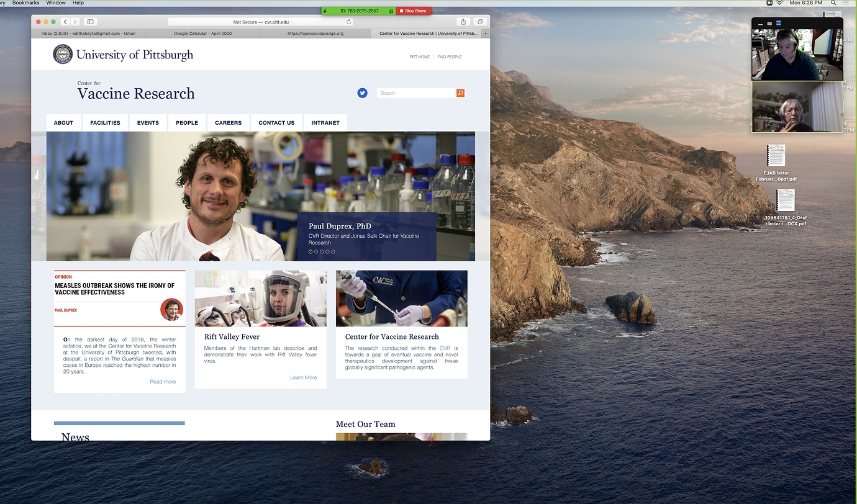Switch to the Gmail Inbox tab
This screenshot has width=857, height=504.
coord(88,34)
